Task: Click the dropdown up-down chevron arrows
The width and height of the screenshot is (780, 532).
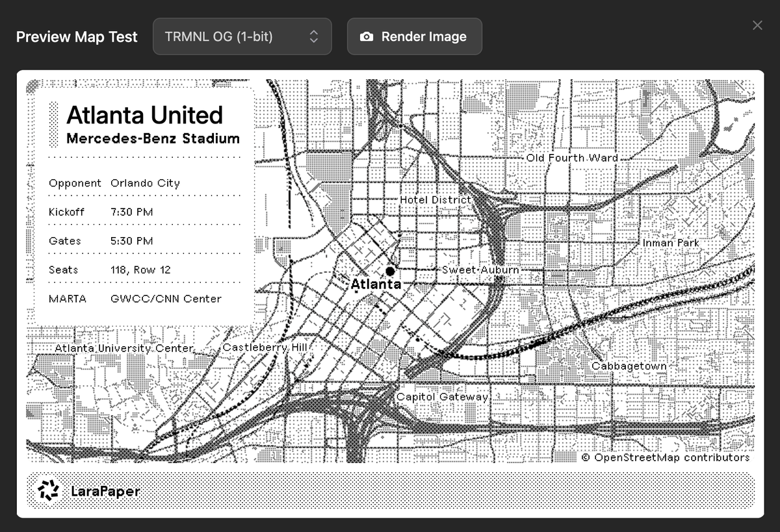Action: coord(314,36)
